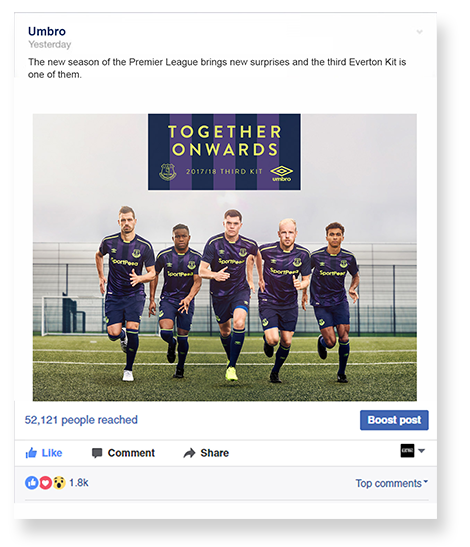Expand the Top comments sort dropdown
Screen dimensions: 470x547
pos(391,483)
